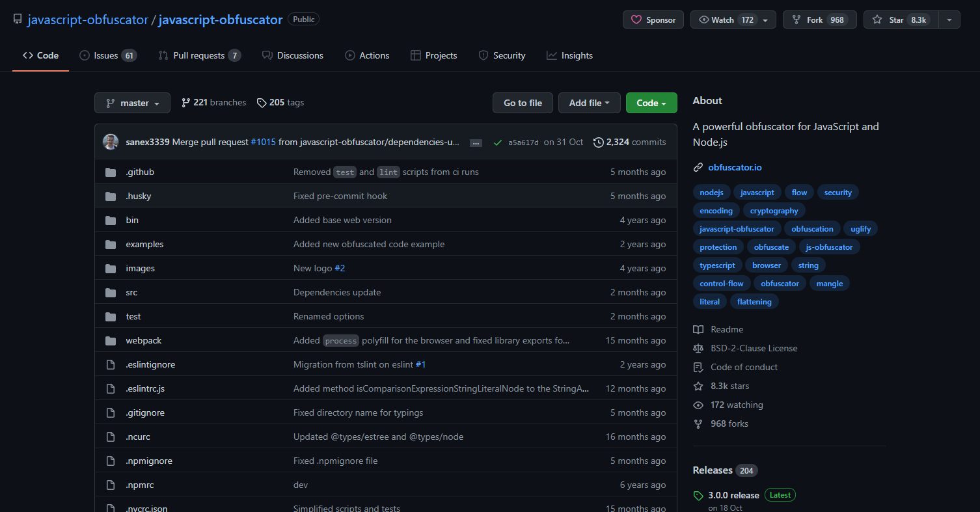Switch to the Pull requests tab
This screenshot has height=512, width=980.
coord(199,55)
